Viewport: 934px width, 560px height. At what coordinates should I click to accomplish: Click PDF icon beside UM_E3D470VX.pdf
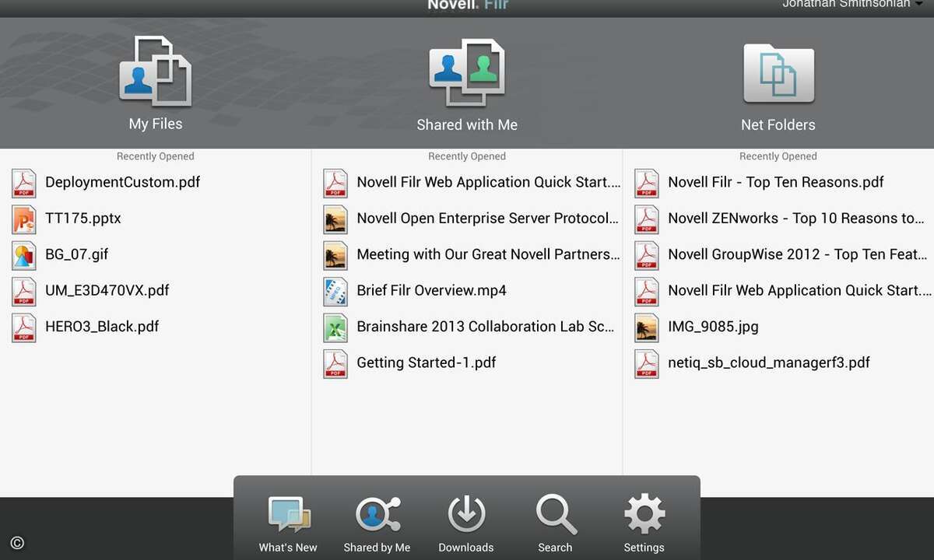pos(24,291)
